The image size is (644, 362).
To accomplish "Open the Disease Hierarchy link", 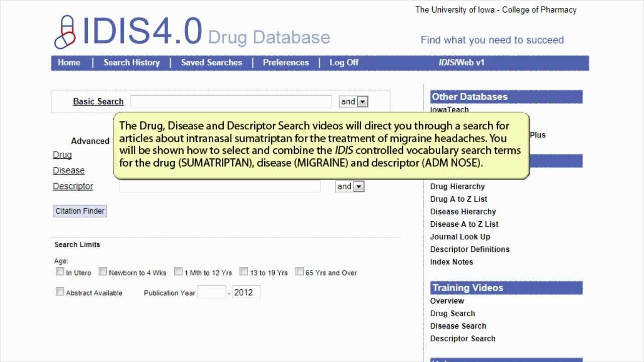I will [463, 212].
